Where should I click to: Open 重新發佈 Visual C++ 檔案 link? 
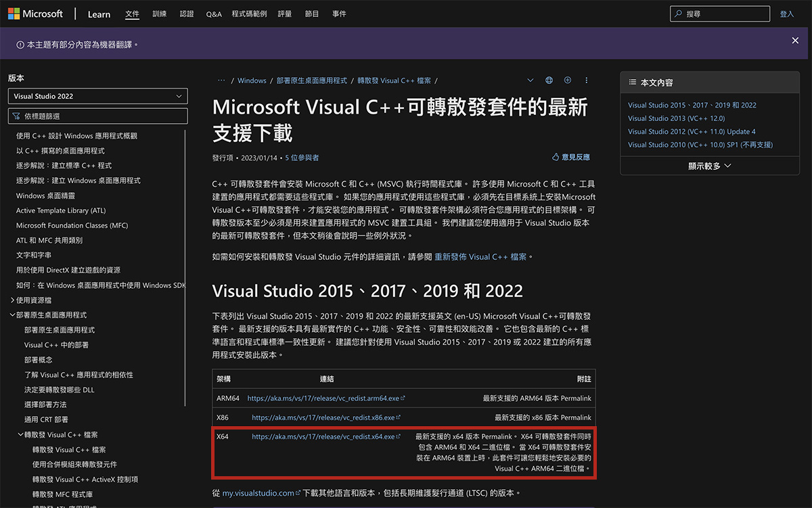tap(480, 256)
